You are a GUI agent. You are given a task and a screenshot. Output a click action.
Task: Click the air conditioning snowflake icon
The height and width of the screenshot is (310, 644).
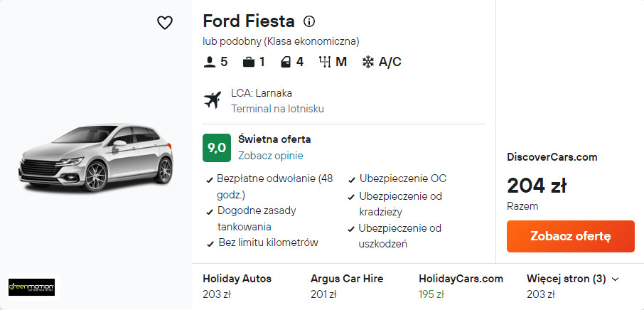pos(368,62)
